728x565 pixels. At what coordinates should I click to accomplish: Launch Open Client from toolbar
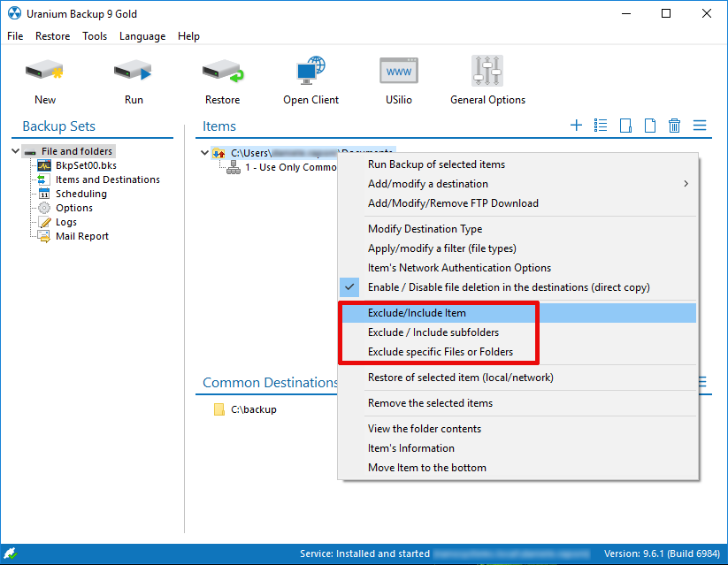pyautogui.click(x=310, y=73)
